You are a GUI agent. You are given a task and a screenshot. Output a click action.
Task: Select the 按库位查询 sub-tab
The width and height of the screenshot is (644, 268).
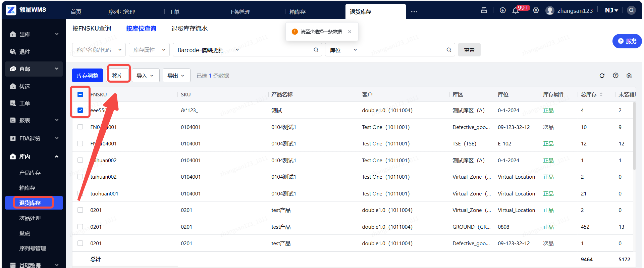pyautogui.click(x=141, y=29)
